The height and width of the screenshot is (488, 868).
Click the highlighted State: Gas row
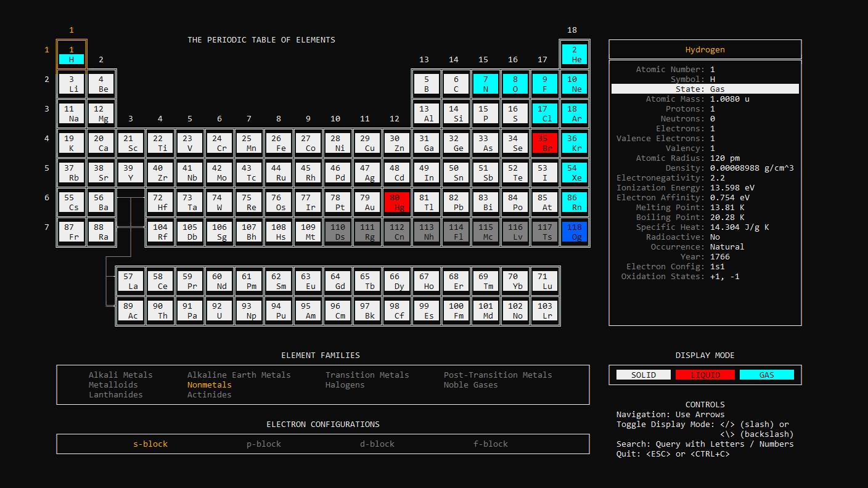pos(705,88)
